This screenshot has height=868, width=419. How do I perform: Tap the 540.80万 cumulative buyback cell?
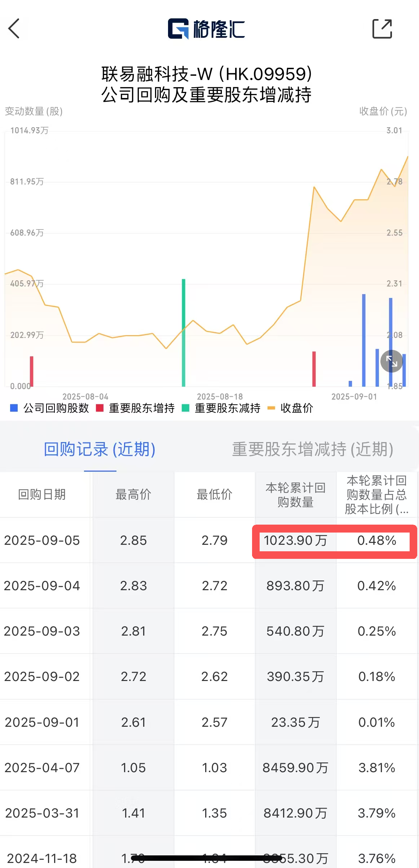[296, 631]
